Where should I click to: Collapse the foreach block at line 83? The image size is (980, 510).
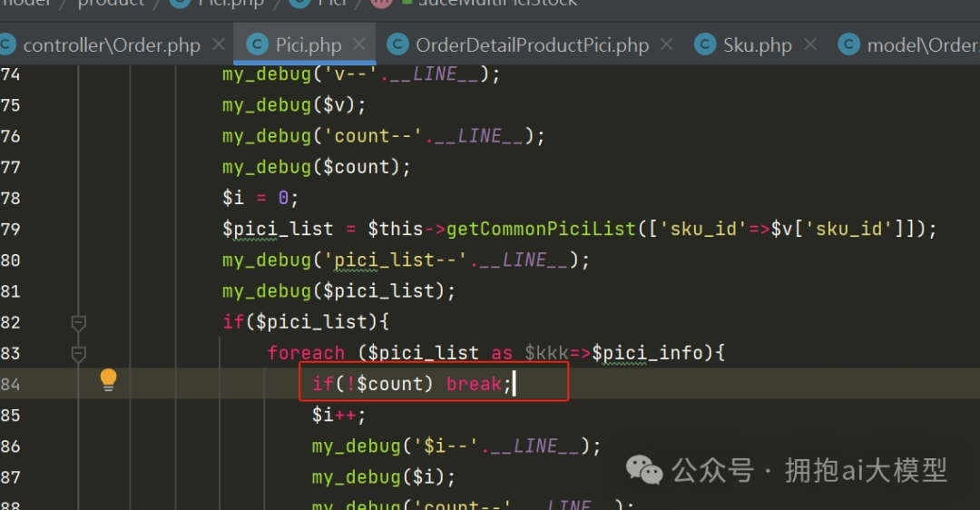coord(78,354)
